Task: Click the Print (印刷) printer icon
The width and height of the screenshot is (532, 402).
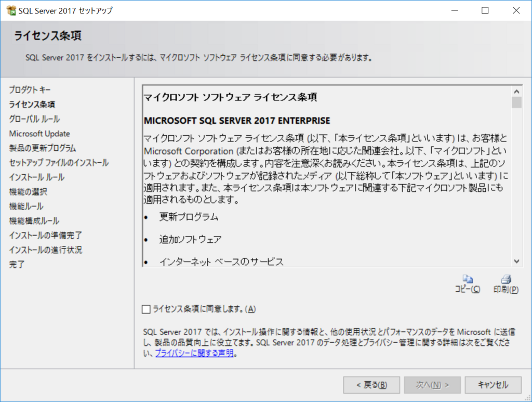Action: [506, 279]
